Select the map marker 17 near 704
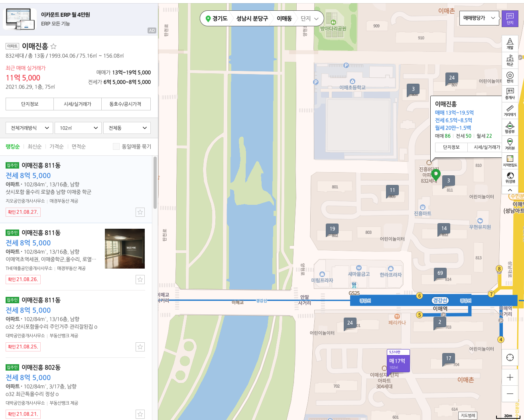524x420 pixels. [449, 359]
